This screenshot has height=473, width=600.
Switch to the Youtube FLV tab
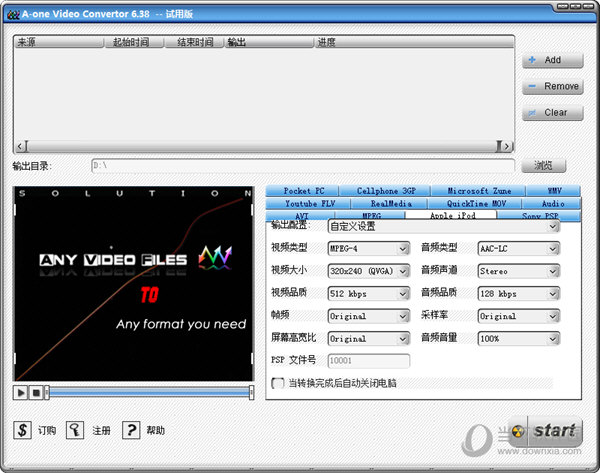(308, 203)
